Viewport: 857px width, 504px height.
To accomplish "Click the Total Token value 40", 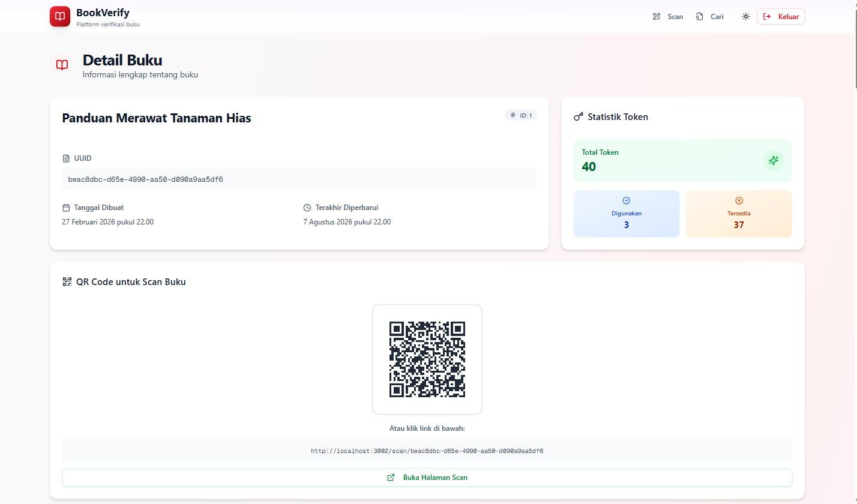I will pyautogui.click(x=589, y=167).
